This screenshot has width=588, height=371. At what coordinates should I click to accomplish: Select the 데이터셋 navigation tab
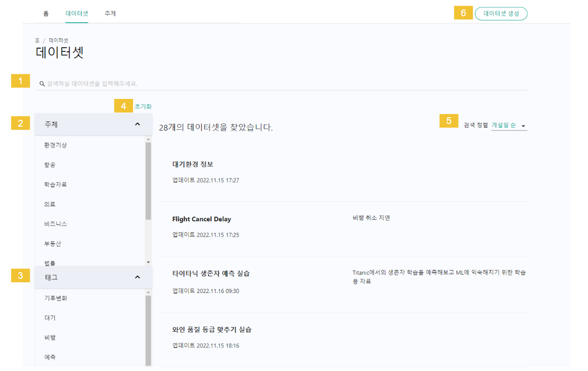[77, 14]
